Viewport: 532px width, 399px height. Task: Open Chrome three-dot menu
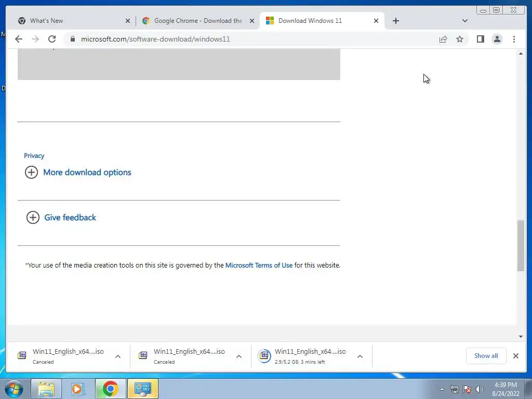514,39
